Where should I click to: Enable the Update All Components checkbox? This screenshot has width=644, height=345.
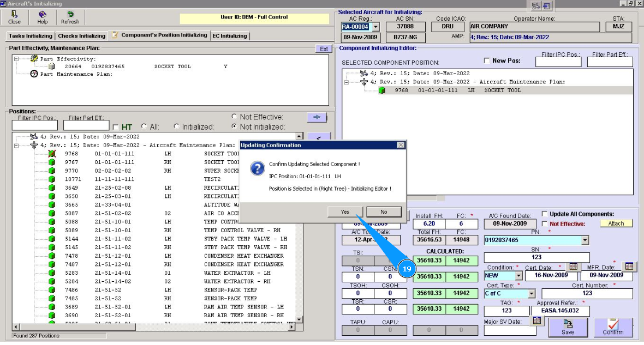[545, 214]
